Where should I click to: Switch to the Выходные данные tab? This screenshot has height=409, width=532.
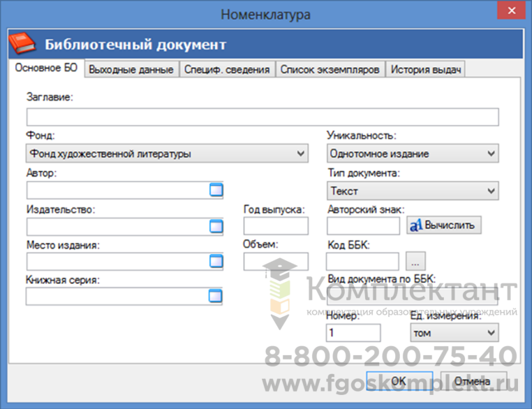pyautogui.click(x=131, y=70)
